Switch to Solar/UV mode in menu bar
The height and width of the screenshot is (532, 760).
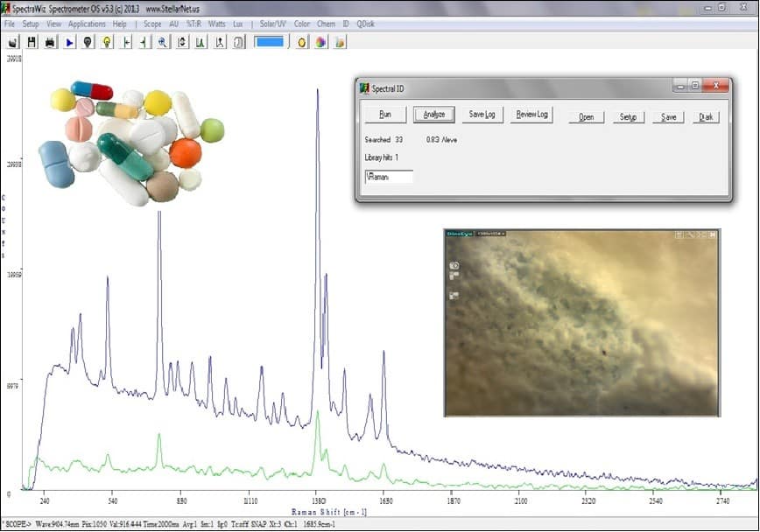[x=272, y=24]
